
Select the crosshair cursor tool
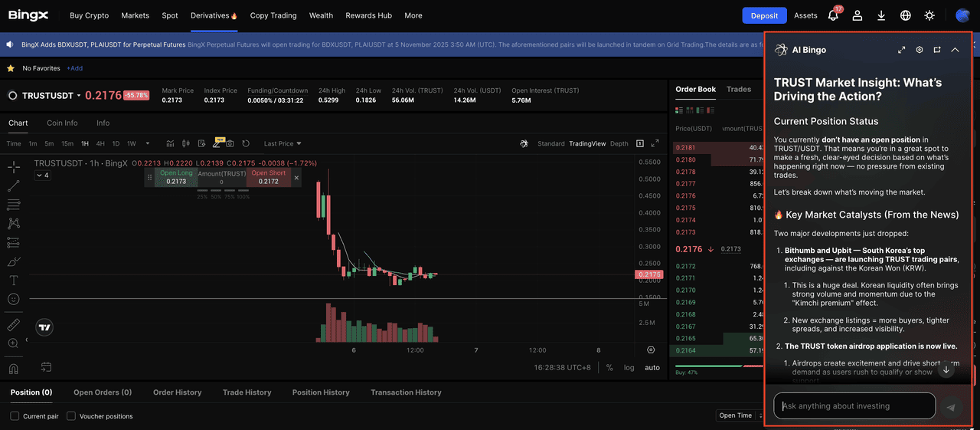pos(14,167)
